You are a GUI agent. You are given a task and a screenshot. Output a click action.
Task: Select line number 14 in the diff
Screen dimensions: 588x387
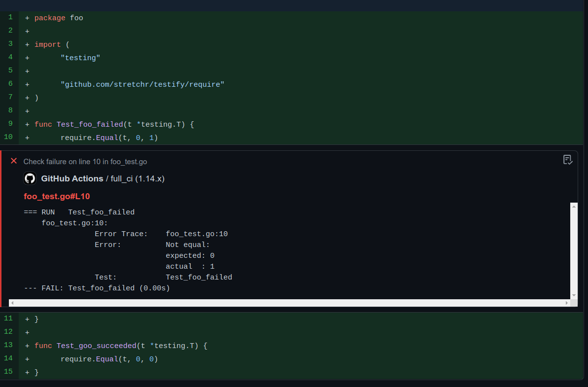point(8,358)
